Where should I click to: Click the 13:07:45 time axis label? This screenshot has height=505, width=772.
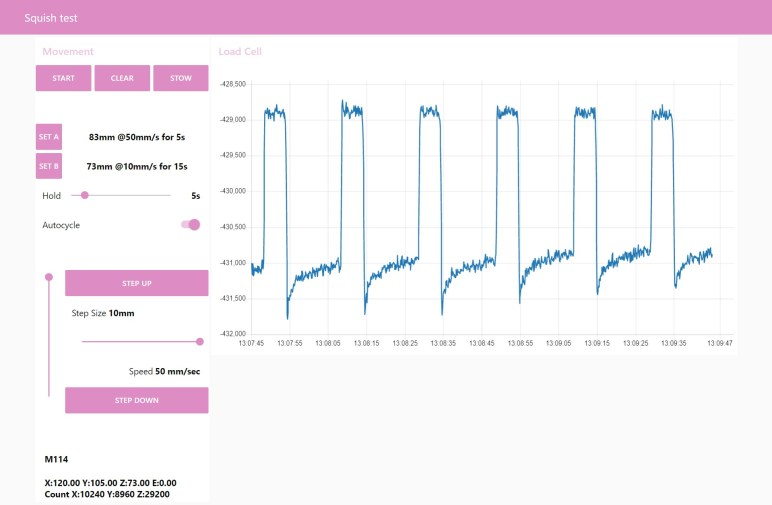[251, 343]
